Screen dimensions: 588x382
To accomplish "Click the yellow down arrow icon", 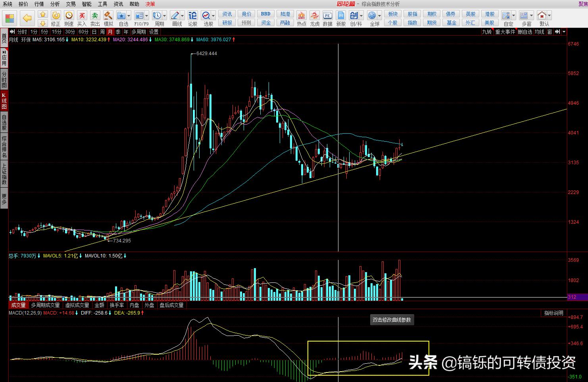I will click(43, 23).
